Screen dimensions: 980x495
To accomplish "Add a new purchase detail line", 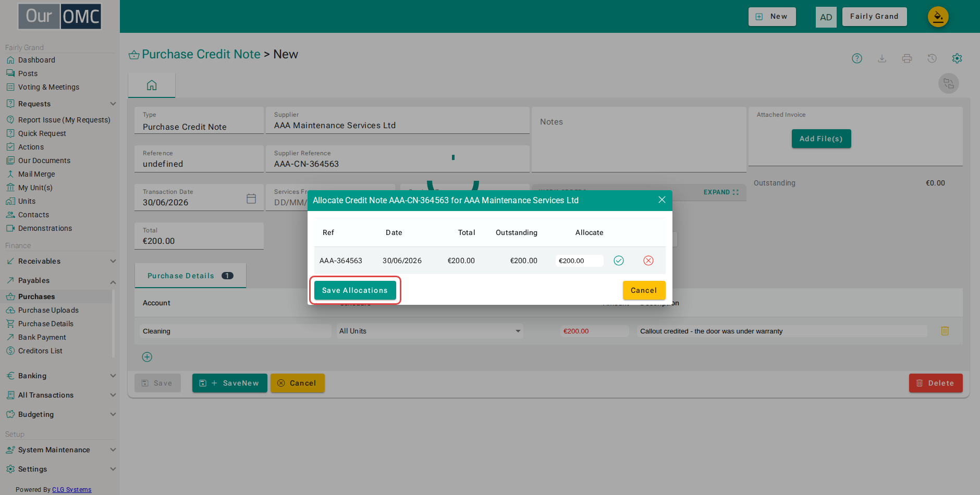I will pyautogui.click(x=147, y=357).
